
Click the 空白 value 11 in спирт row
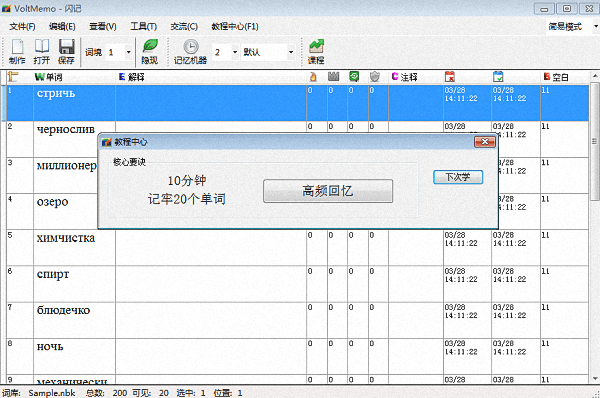click(545, 271)
